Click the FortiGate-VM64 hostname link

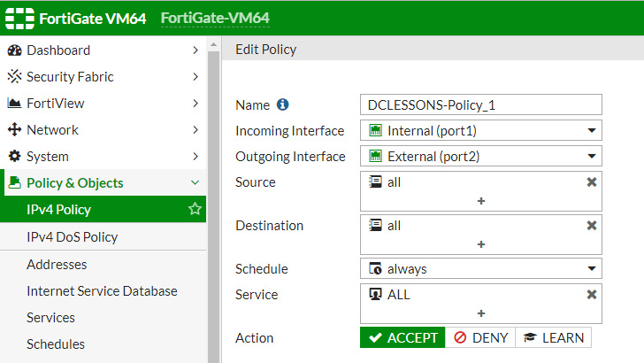pyautogui.click(x=215, y=18)
